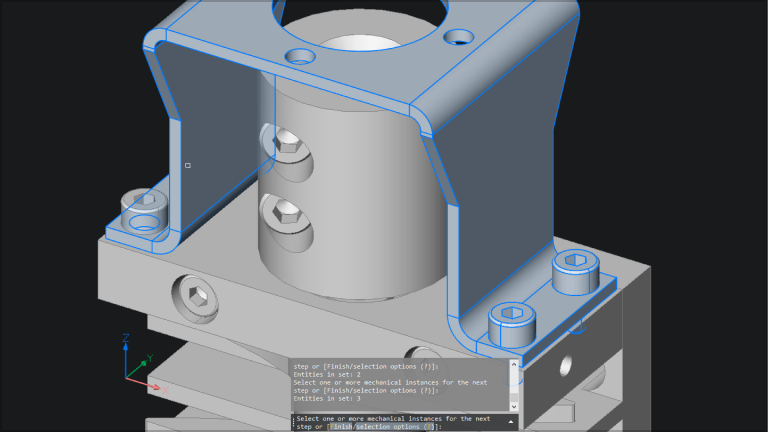
Task: Click the X axis of the UCS icon
Action: [146, 384]
